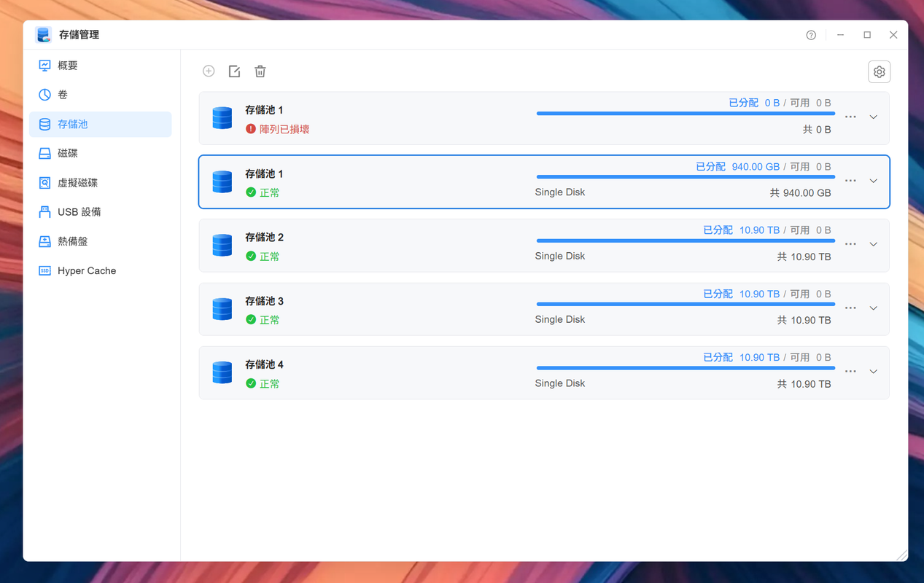Open the 磁碟 section
Viewport: 924px width, 583px height.
pyautogui.click(x=101, y=153)
